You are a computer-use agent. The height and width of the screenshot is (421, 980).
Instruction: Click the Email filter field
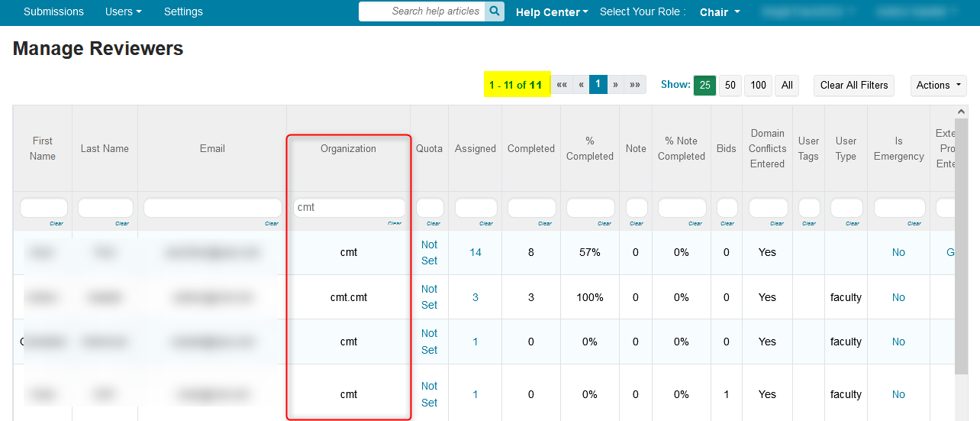click(x=213, y=208)
